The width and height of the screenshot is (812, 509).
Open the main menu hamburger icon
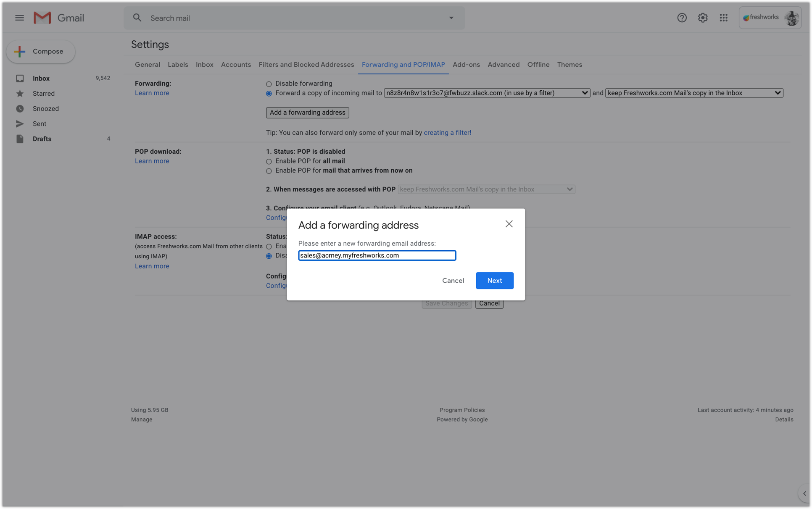pos(19,18)
